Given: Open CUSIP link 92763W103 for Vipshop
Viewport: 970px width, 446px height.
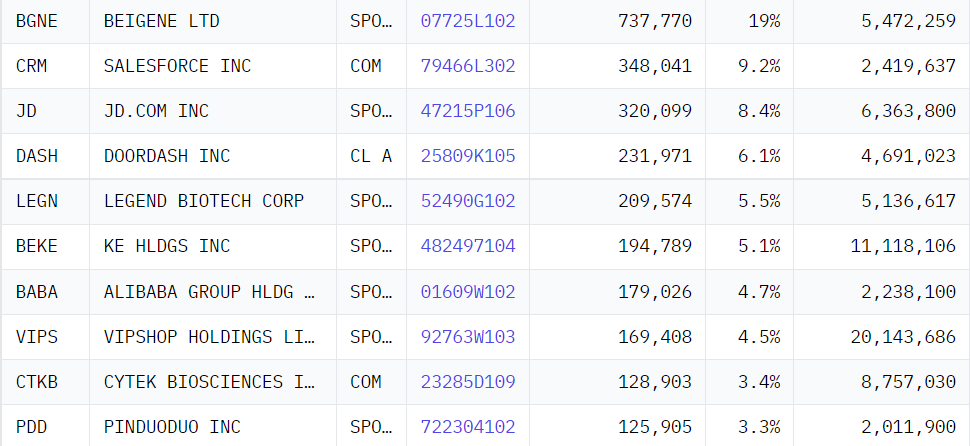Looking at the screenshot, I should click(x=468, y=337).
